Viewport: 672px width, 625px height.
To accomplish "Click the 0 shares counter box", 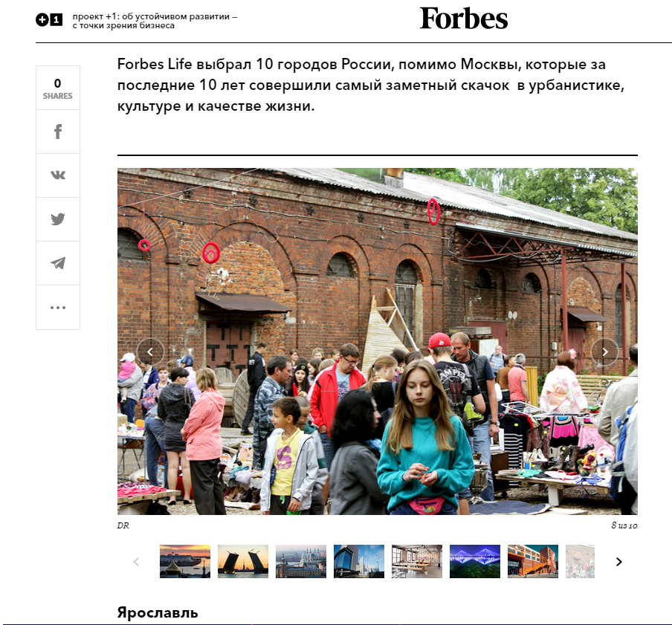I will 58,88.
